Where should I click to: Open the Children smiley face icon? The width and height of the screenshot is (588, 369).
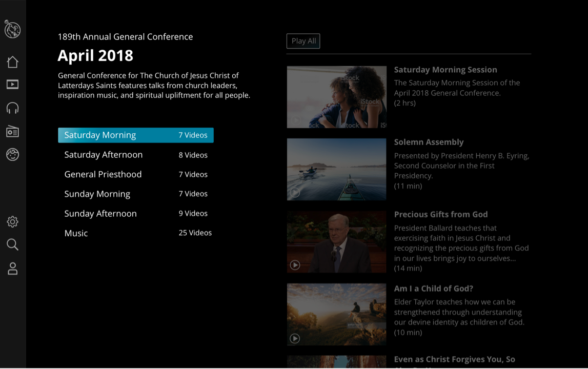pyautogui.click(x=12, y=154)
